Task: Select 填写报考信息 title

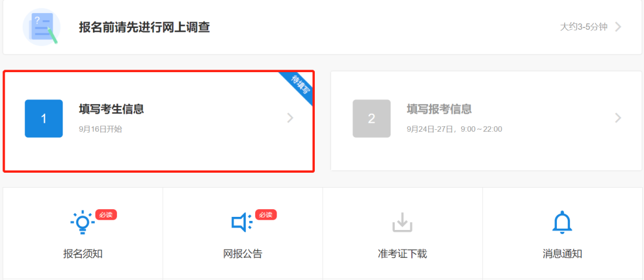Action: (439, 109)
